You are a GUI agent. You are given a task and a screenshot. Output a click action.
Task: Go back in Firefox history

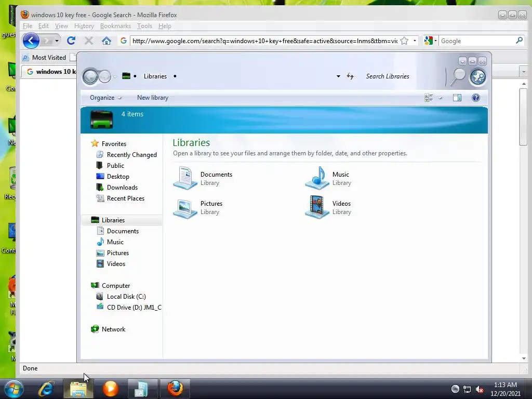pos(31,41)
